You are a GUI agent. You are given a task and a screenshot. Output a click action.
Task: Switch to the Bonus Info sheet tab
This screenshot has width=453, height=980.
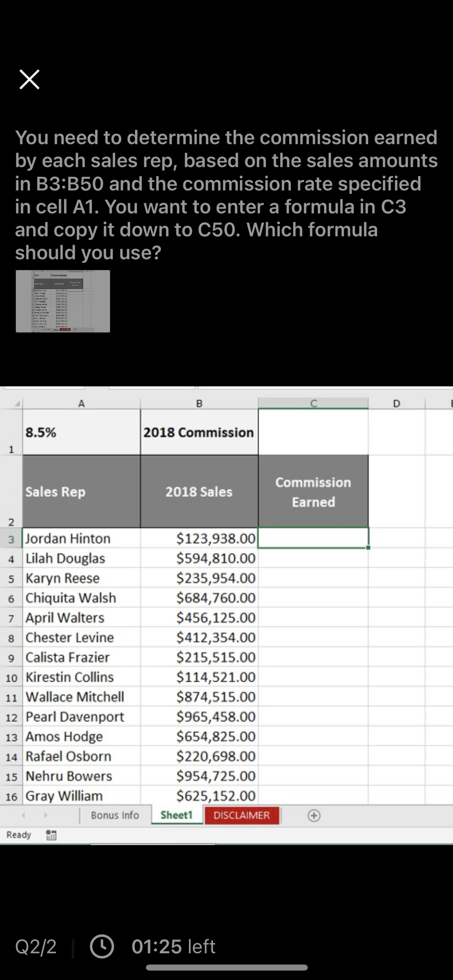click(x=115, y=815)
